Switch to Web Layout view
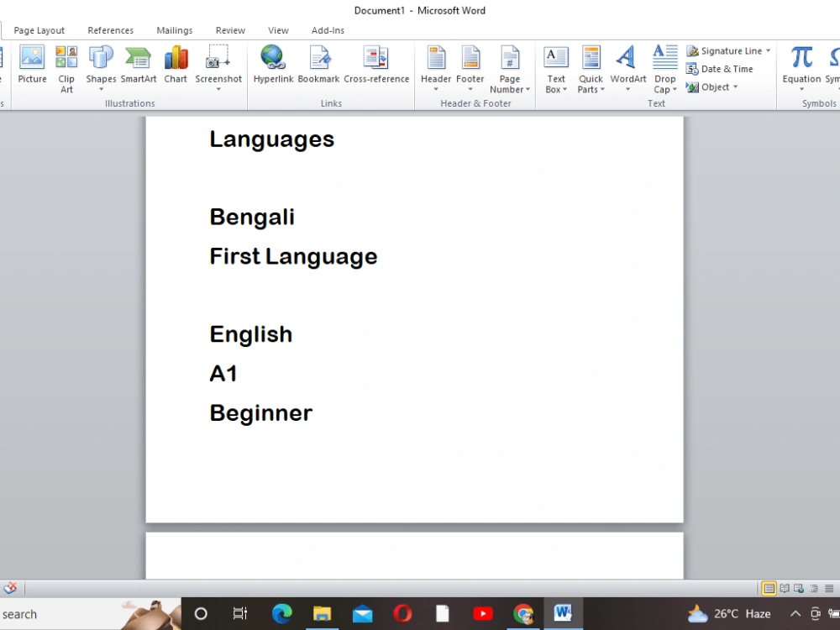 click(799, 589)
